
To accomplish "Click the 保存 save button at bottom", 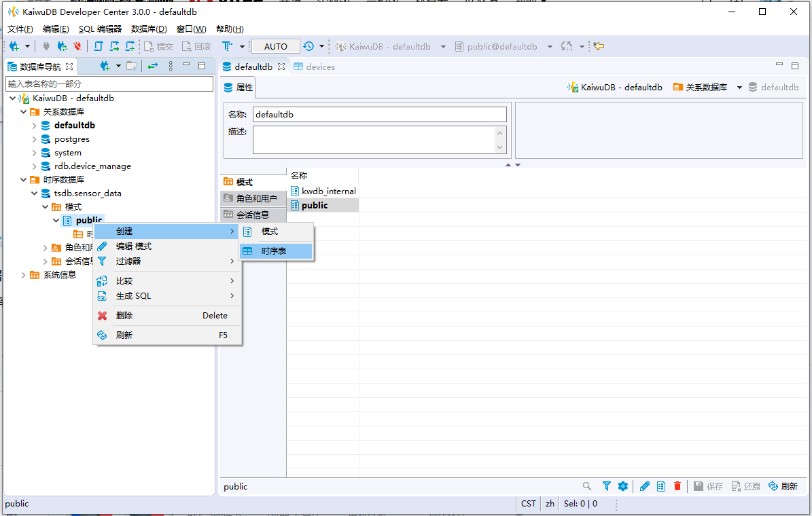I will (709, 486).
